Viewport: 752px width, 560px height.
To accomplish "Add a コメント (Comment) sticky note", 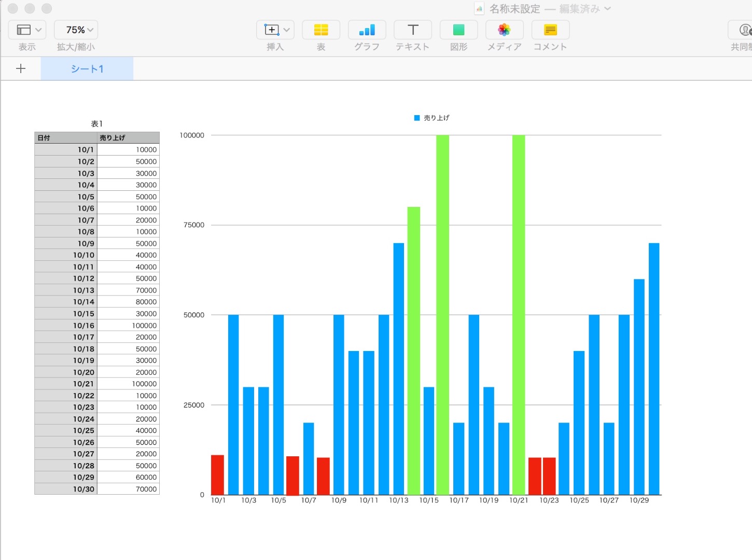I will [550, 30].
